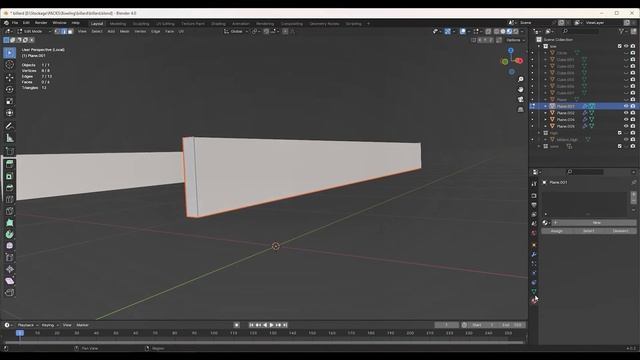This screenshot has width=640, height=360.
Task: Select the Move tool
Action: (x=9, y=77)
